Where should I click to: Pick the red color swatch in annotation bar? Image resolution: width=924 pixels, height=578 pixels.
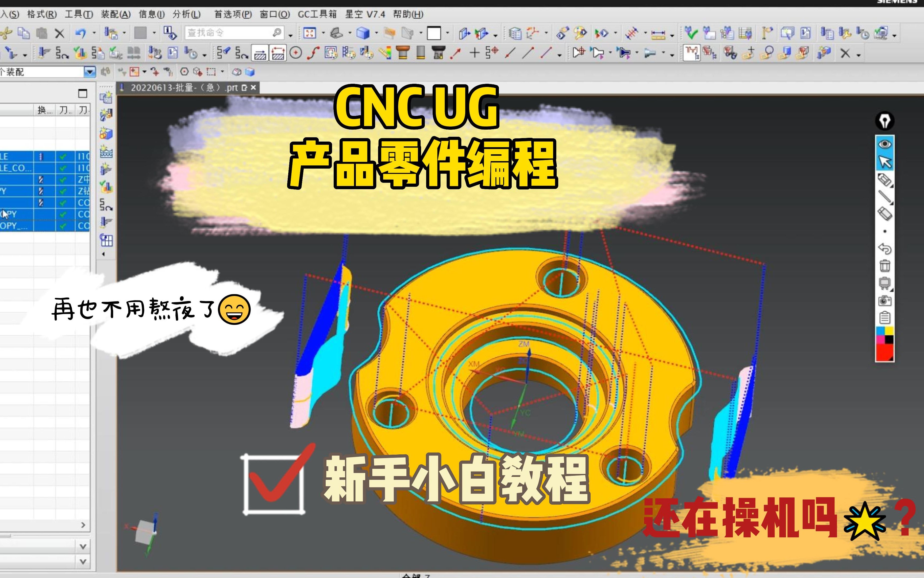coord(884,352)
